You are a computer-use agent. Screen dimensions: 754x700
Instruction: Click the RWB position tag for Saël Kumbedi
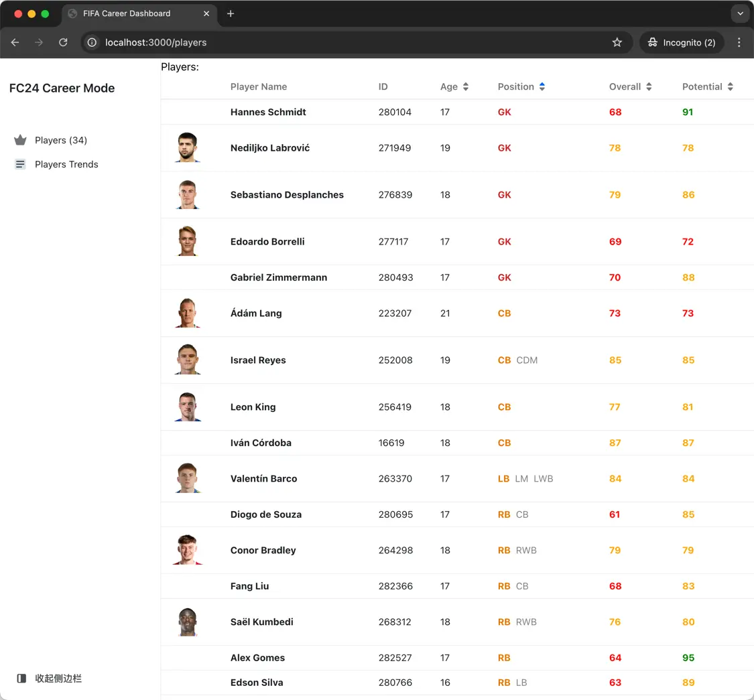(526, 622)
